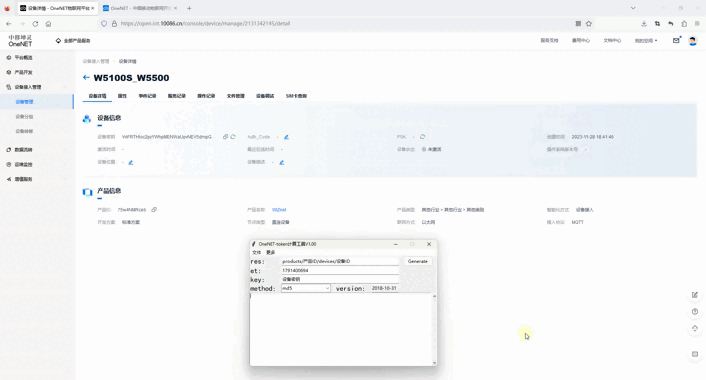Reset the device key with refresh icon
Viewport: 706px width, 380px height.
233,136
